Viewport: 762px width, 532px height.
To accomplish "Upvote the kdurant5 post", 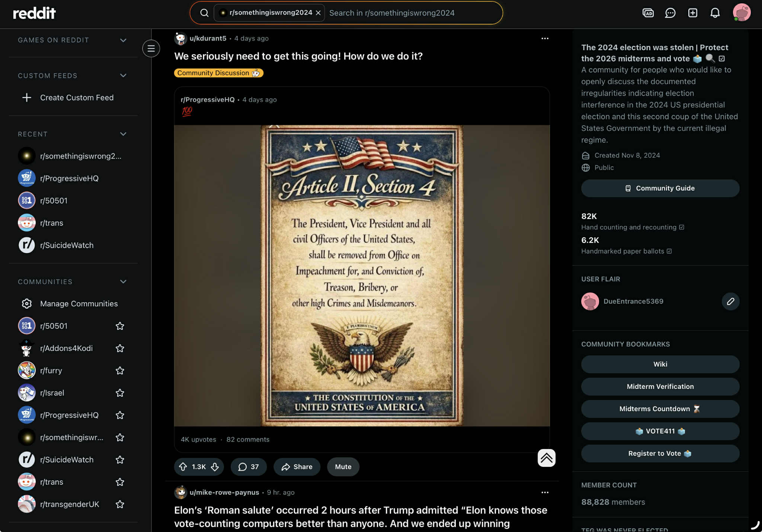I will (183, 467).
